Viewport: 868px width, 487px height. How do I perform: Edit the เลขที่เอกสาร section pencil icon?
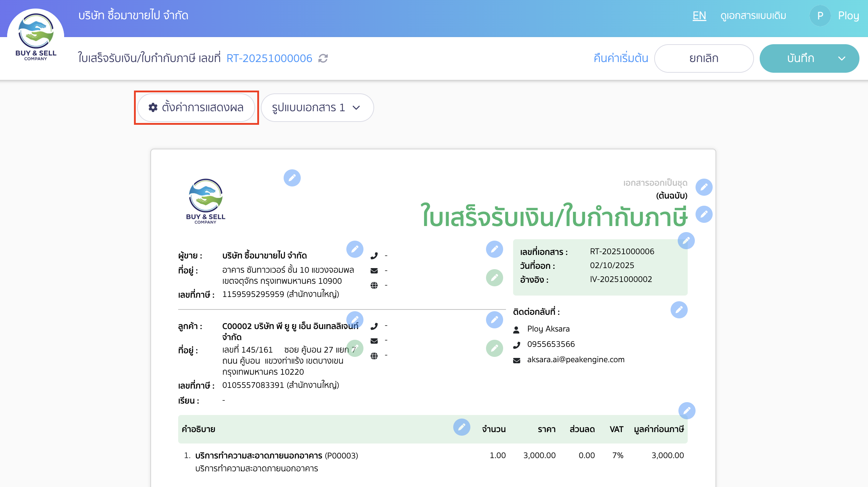(x=686, y=241)
